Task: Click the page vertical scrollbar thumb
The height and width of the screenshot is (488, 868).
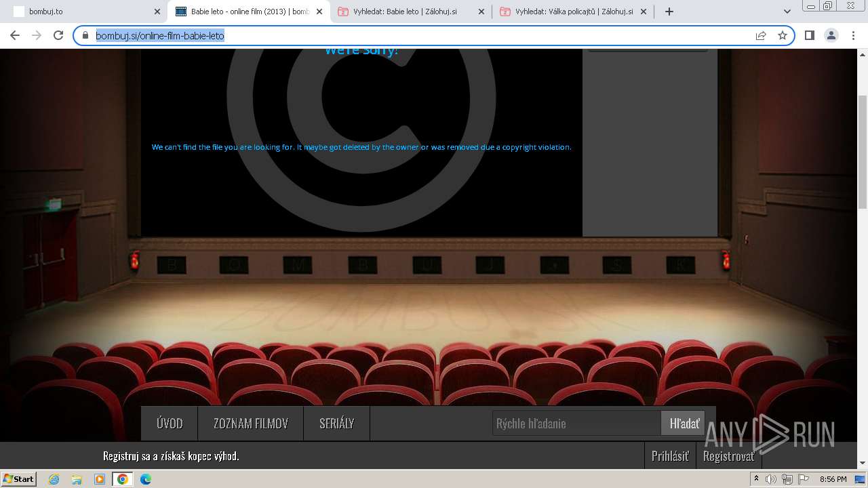Action: (863, 150)
